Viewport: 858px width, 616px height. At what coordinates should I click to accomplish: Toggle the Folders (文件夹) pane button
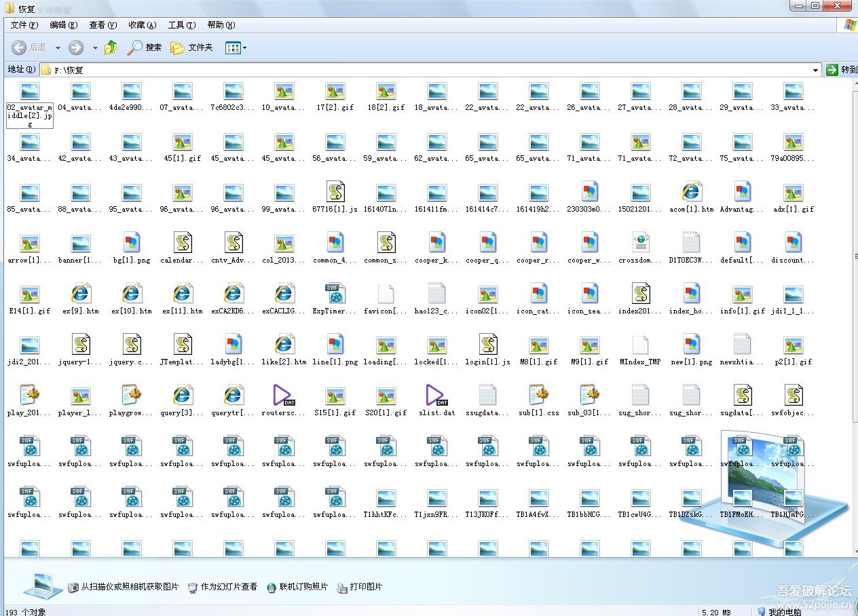click(191, 47)
